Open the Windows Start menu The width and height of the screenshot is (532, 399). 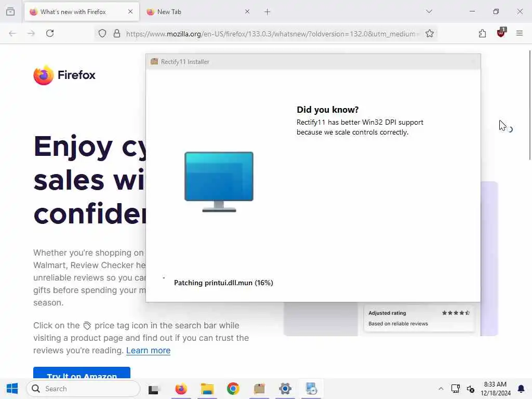click(12, 389)
